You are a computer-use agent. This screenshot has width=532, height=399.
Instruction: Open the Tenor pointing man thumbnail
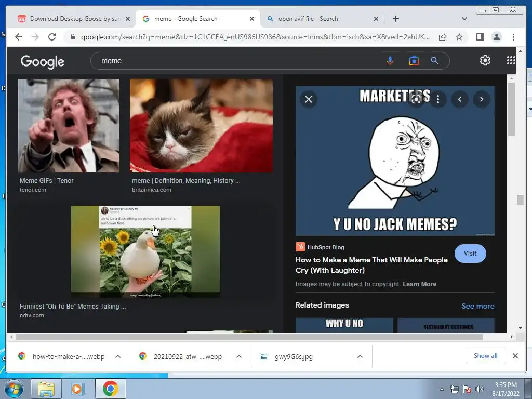[69, 126]
